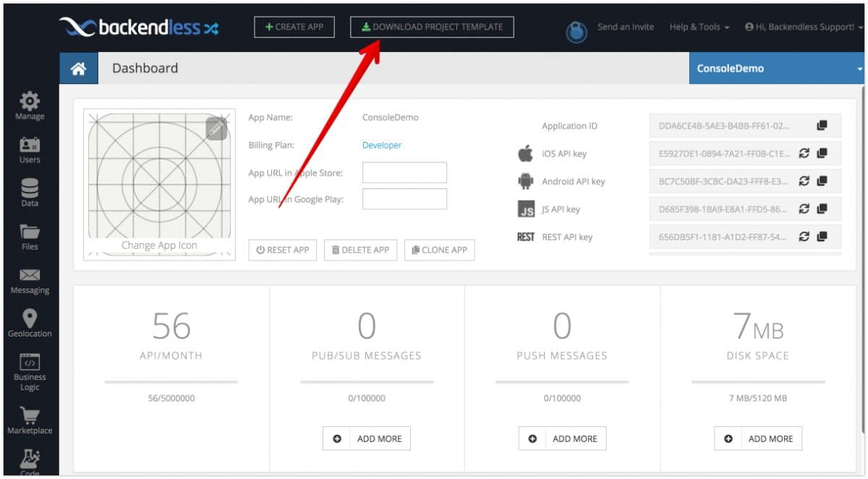Open the Users sidebar section
The height and width of the screenshot is (479, 868).
coord(30,150)
